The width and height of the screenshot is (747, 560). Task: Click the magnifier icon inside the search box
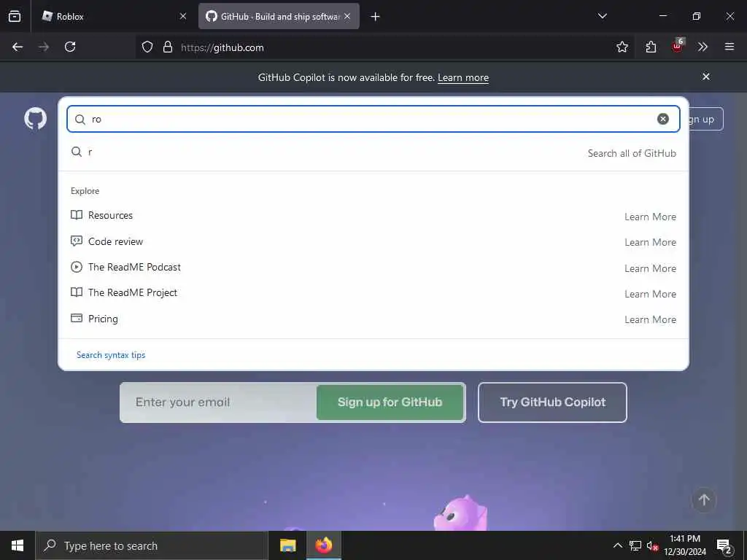[80, 119]
